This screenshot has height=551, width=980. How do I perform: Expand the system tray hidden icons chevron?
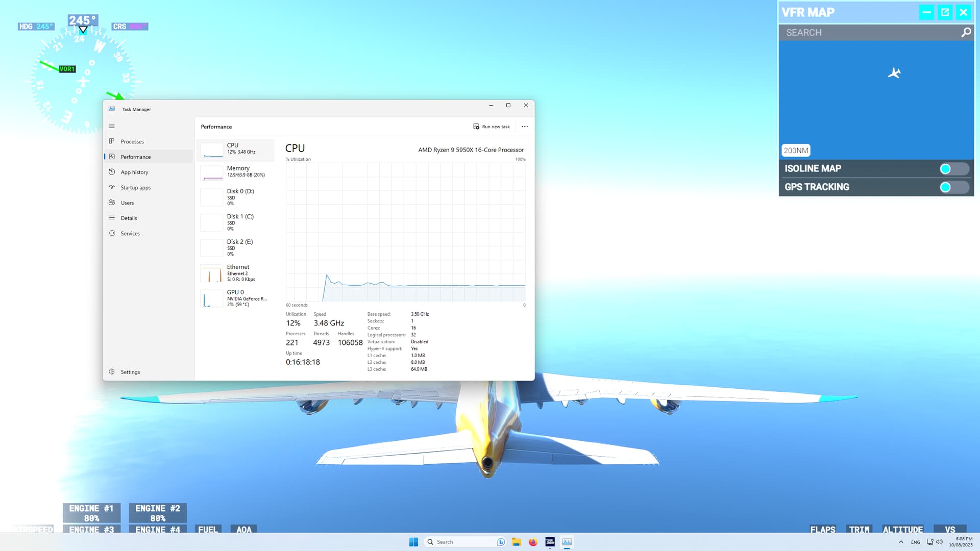(x=901, y=542)
